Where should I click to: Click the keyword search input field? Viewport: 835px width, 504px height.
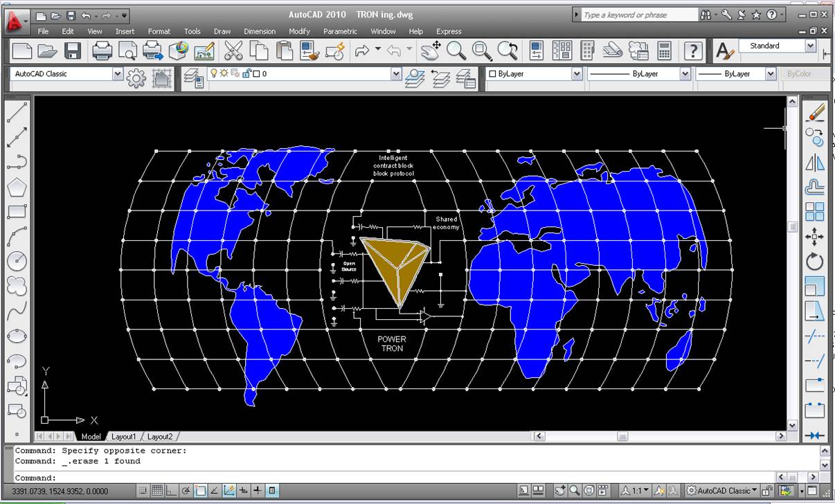(x=639, y=15)
